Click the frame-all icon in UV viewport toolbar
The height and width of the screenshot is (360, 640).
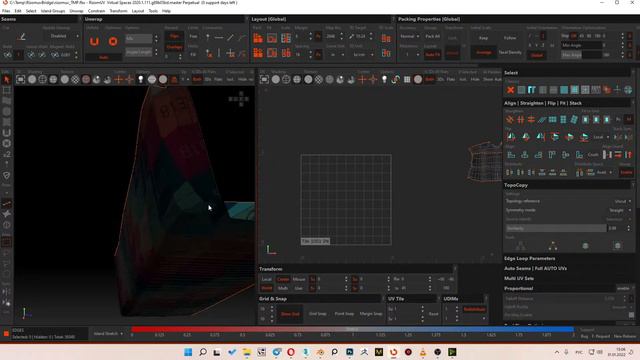pyautogui.click(x=264, y=79)
